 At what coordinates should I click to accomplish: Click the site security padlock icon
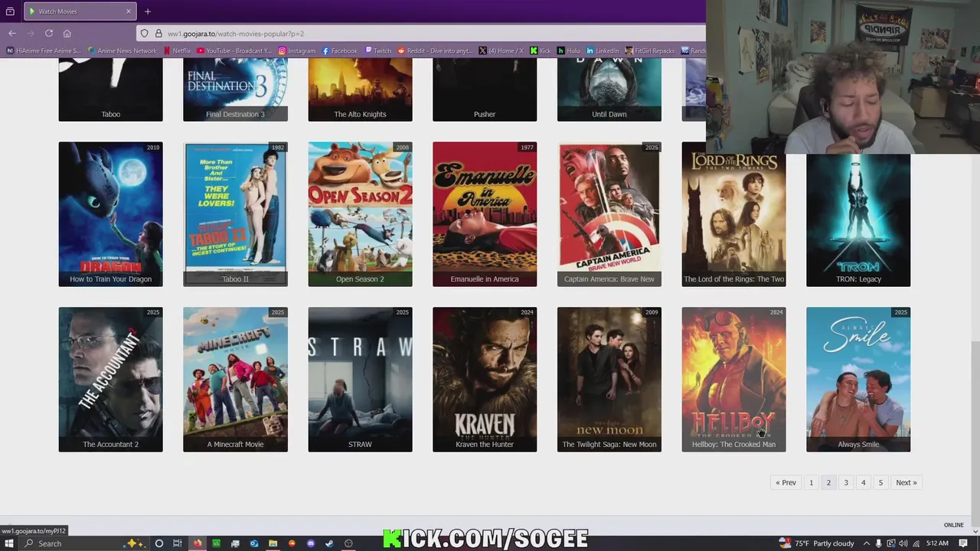click(x=158, y=34)
